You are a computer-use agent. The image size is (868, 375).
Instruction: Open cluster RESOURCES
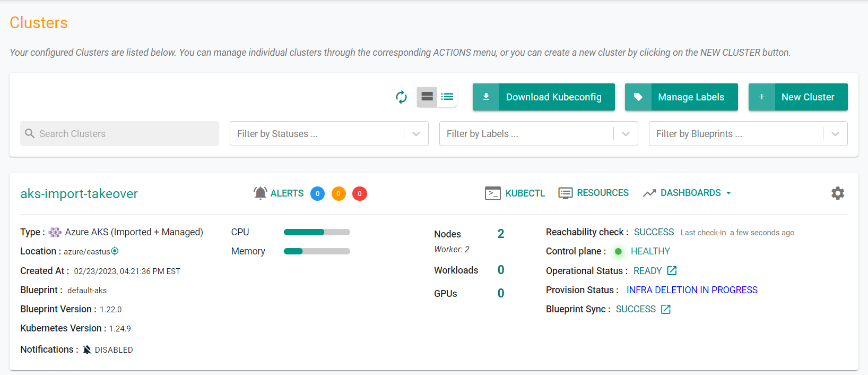click(593, 193)
